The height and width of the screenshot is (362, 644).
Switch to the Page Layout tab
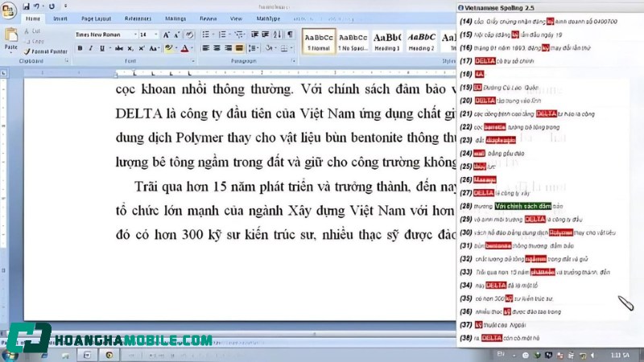click(x=96, y=19)
